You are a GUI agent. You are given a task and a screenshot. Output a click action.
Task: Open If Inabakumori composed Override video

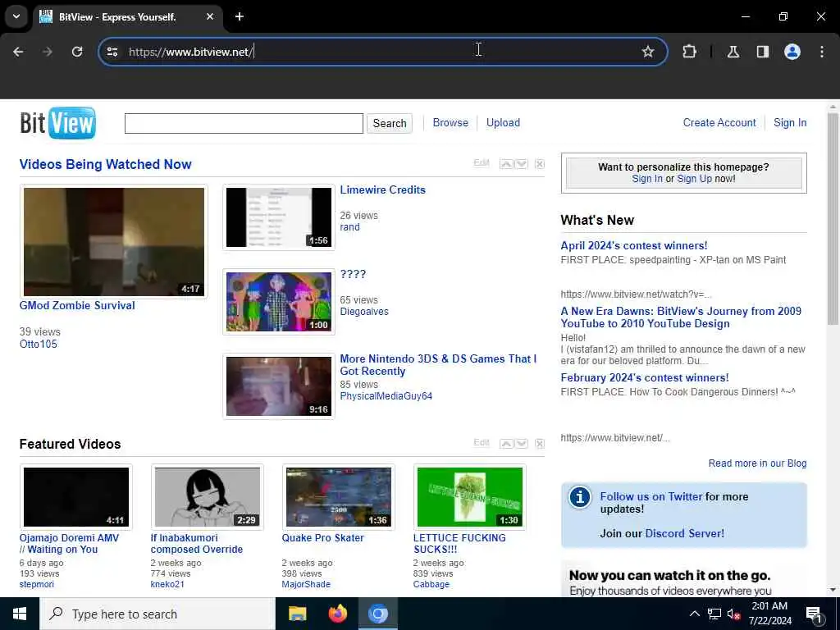(x=197, y=543)
